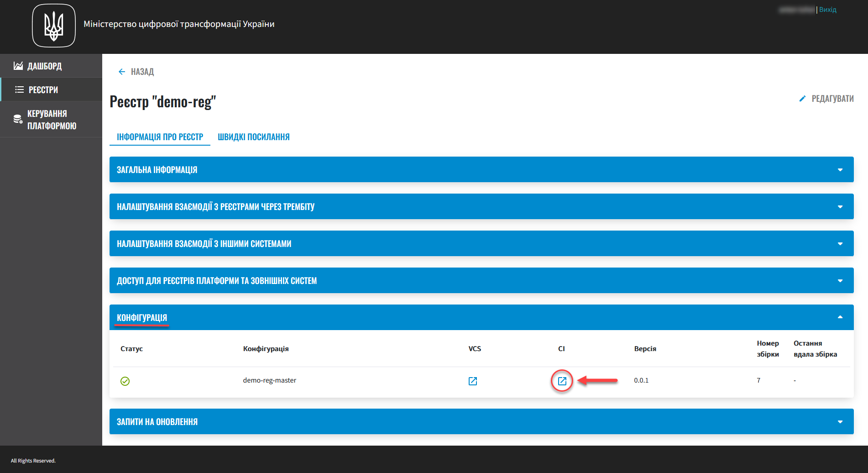Click the version value 0.0.1
The height and width of the screenshot is (473, 868).
641,380
